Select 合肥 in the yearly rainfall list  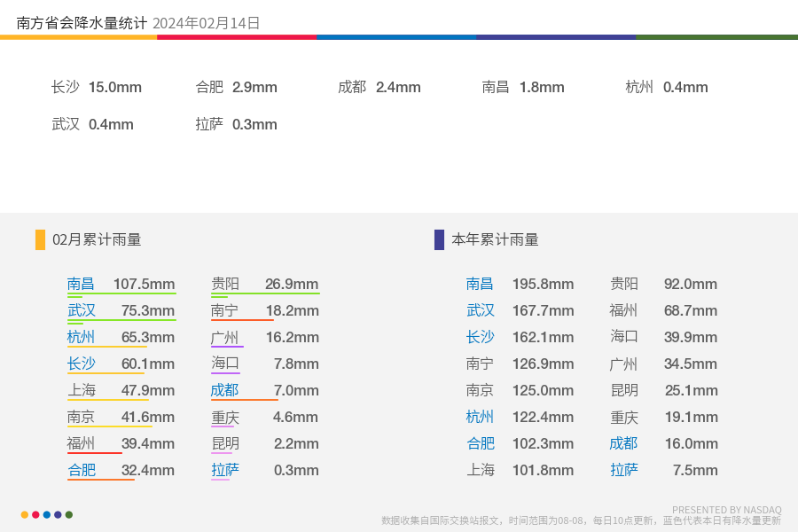point(481,443)
